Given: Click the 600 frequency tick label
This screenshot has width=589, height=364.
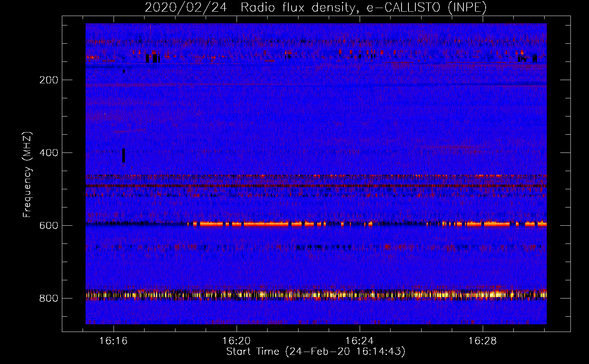Looking at the screenshot, I should [x=49, y=226].
